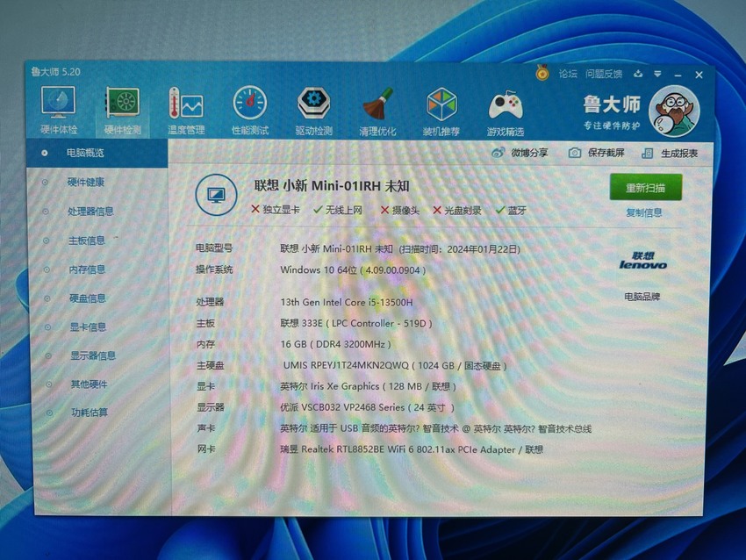Click the 独立显卡 status indicator

click(x=276, y=210)
